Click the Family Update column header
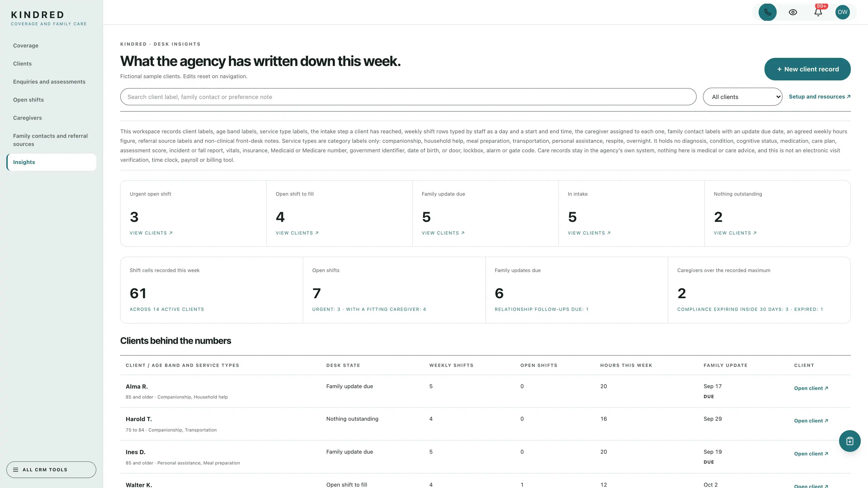Viewport: 868px width, 488px height. (x=725, y=365)
